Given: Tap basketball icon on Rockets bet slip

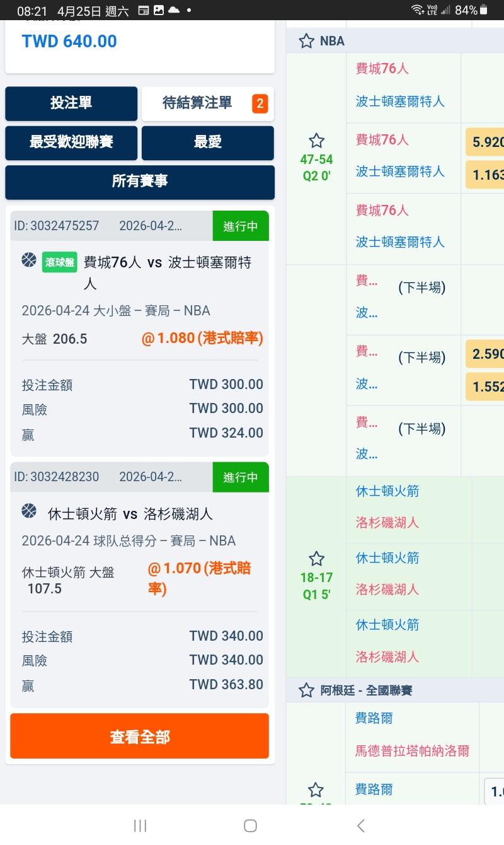Looking at the screenshot, I should (x=29, y=511).
